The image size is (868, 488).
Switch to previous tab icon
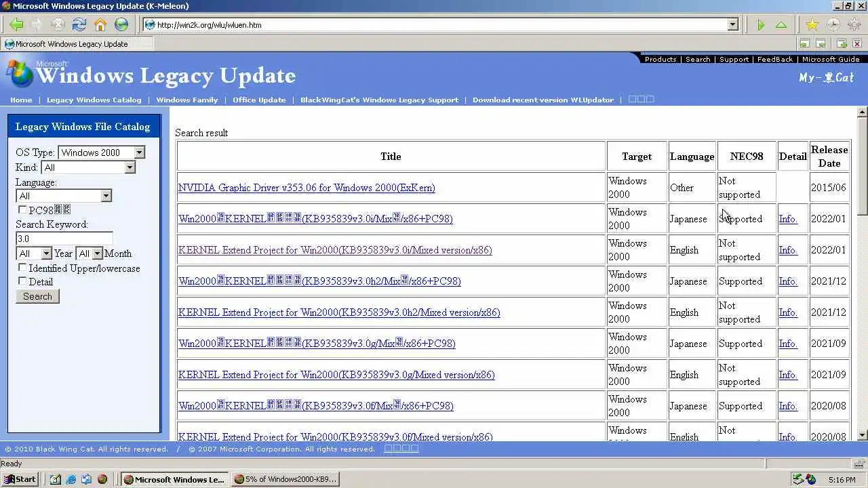(x=804, y=44)
